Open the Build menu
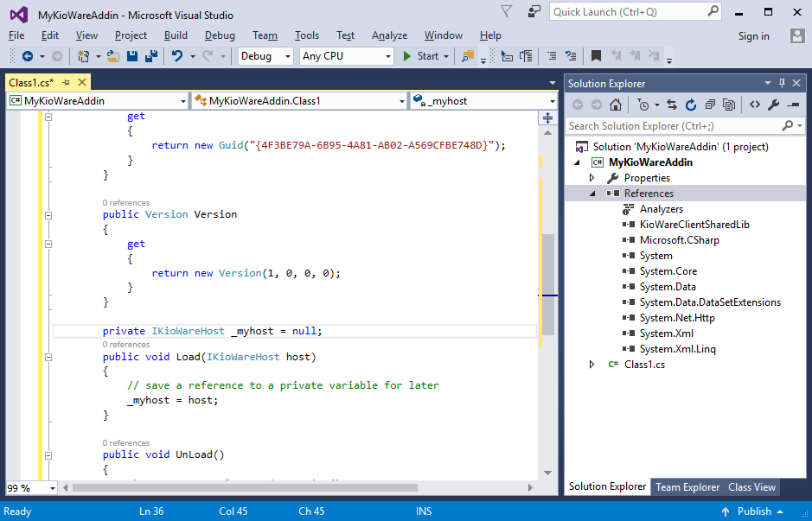 coord(176,35)
